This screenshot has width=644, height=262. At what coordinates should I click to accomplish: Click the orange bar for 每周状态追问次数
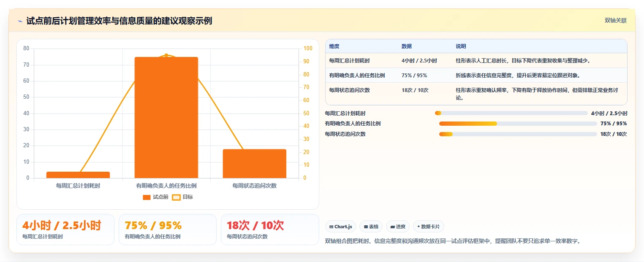(x=255, y=164)
